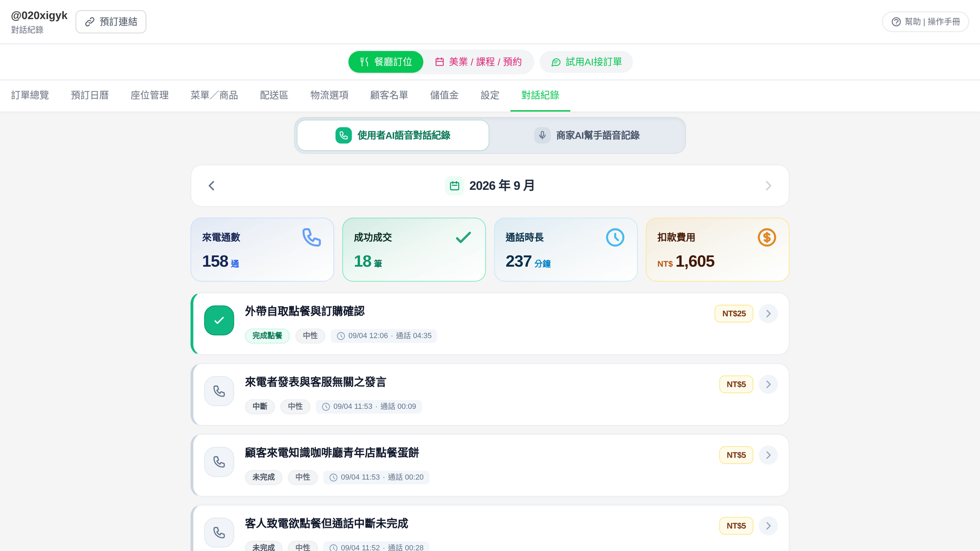980x551 pixels.
Task: Open 幫助 | 操作手冊 help button
Action: pos(925,22)
